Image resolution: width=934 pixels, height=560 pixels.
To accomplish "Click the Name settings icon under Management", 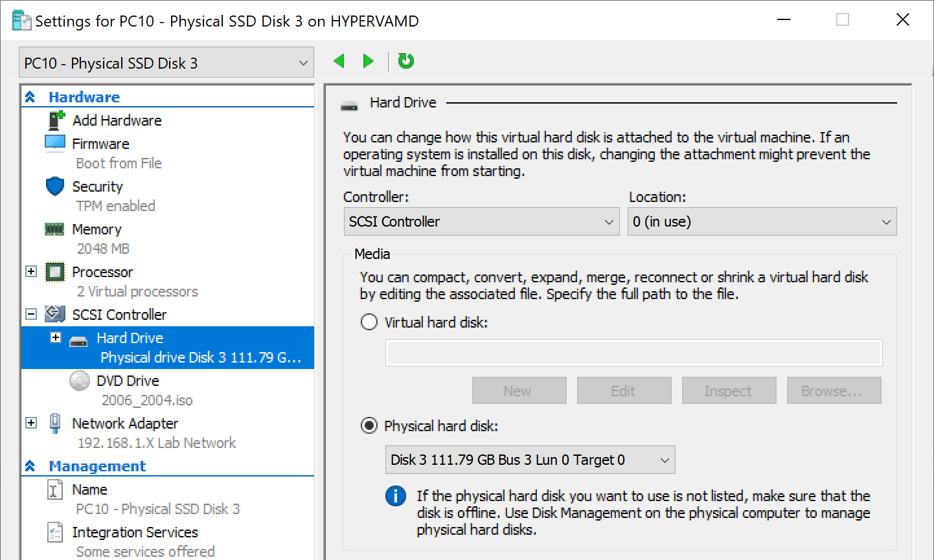I will click(x=56, y=489).
